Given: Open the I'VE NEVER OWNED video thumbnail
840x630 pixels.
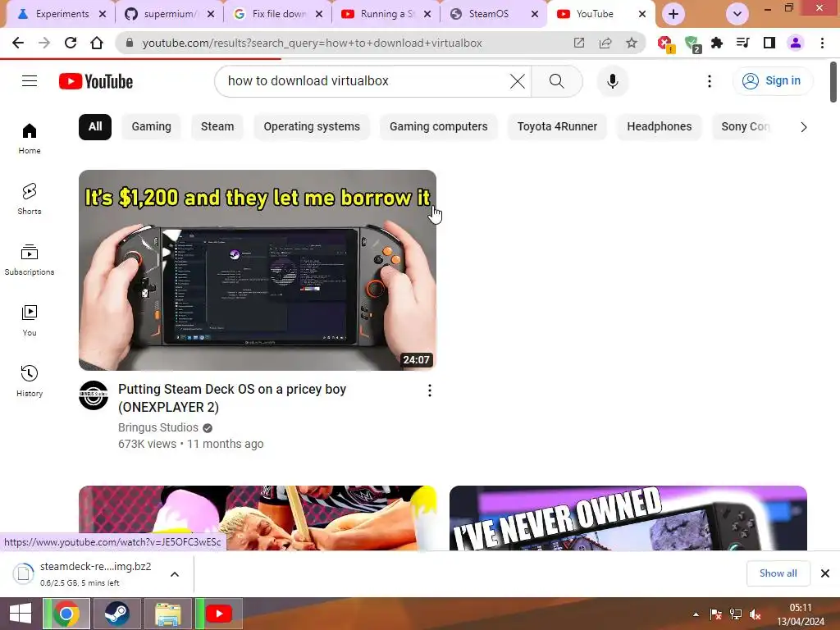Looking at the screenshot, I should point(628,518).
